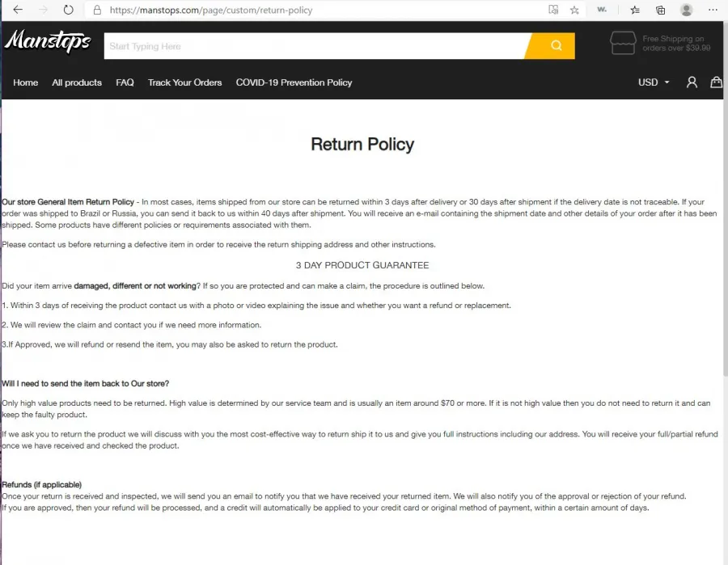Screen dimensions: 728x565
Task: Click the 'Please contact us before returning' sentence
Action: (x=218, y=244)
